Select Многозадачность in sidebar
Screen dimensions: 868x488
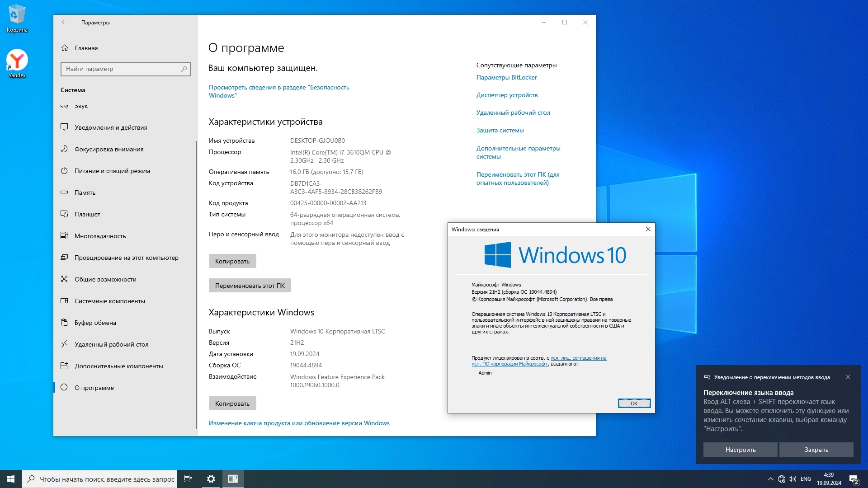tap(100, 236)
